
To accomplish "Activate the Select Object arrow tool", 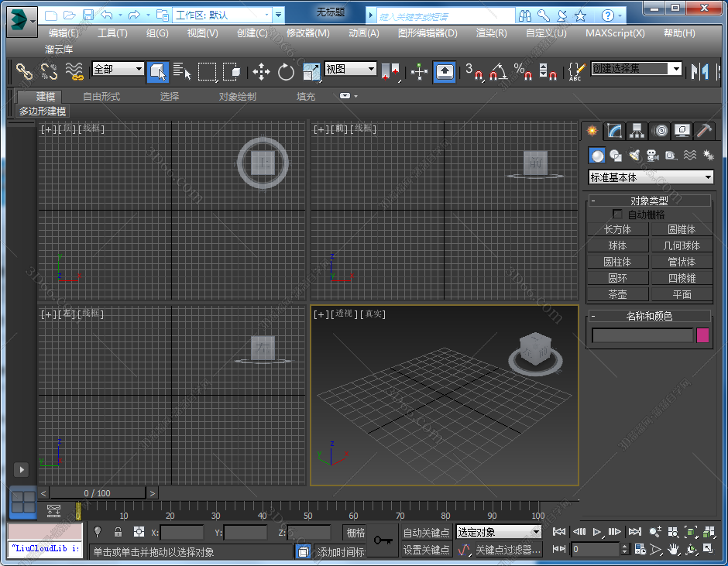I will point(157,72).
